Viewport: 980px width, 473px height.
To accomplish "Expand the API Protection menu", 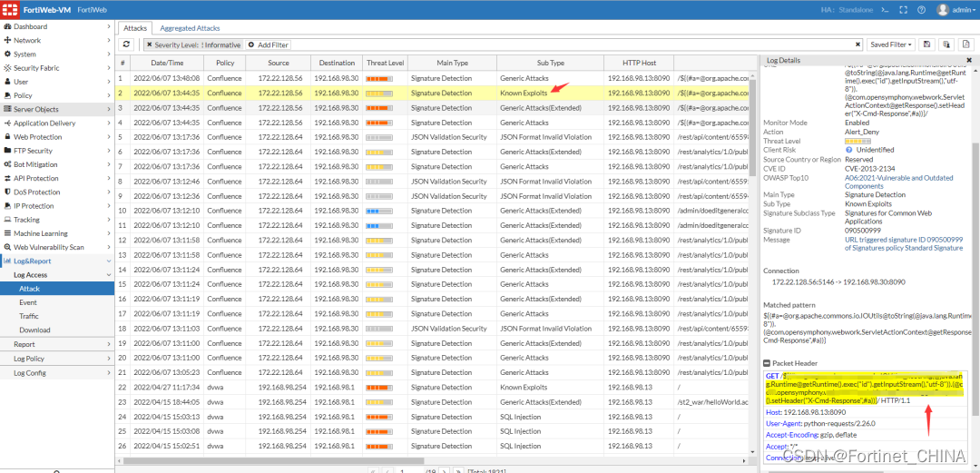I will click(57, 178).
